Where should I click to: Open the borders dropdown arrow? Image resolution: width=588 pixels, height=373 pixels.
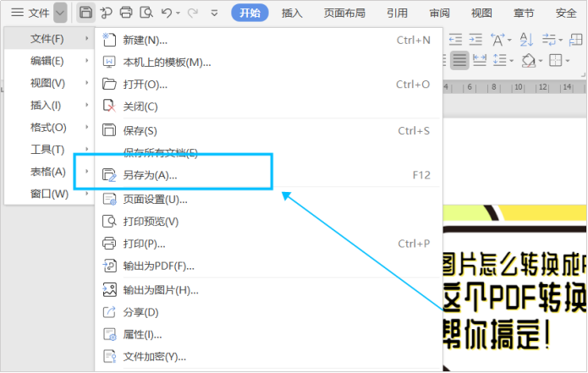coord(568,60)
